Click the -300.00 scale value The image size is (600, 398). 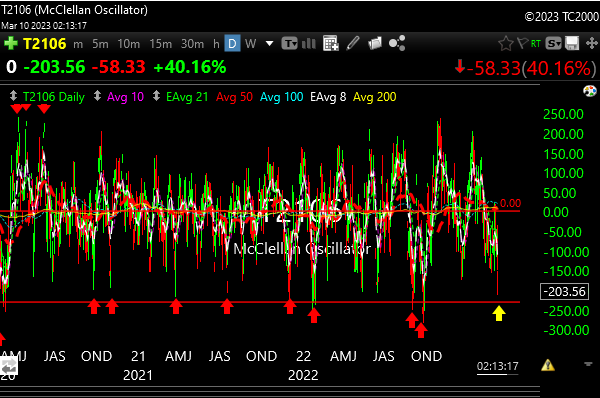tap(567, 330)
